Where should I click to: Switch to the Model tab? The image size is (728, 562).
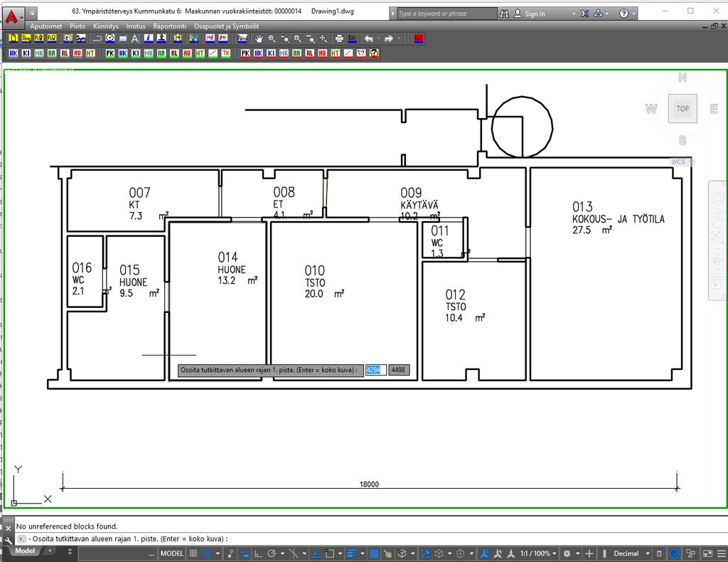tap(25, 551)
